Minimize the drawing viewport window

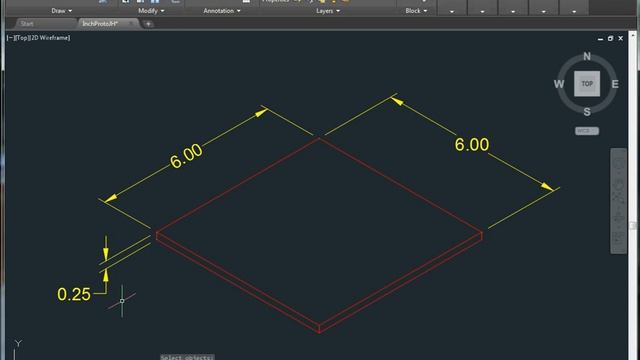click(600, 38)
